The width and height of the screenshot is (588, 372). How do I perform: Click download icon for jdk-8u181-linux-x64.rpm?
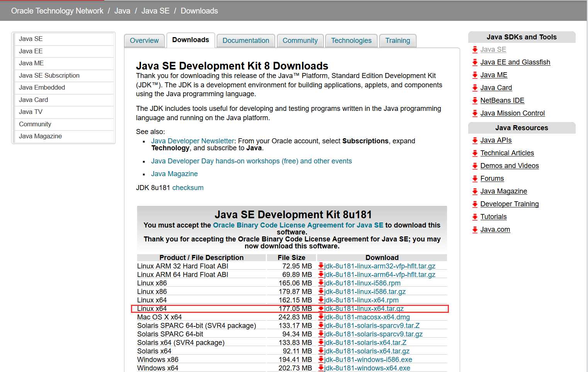321,300
